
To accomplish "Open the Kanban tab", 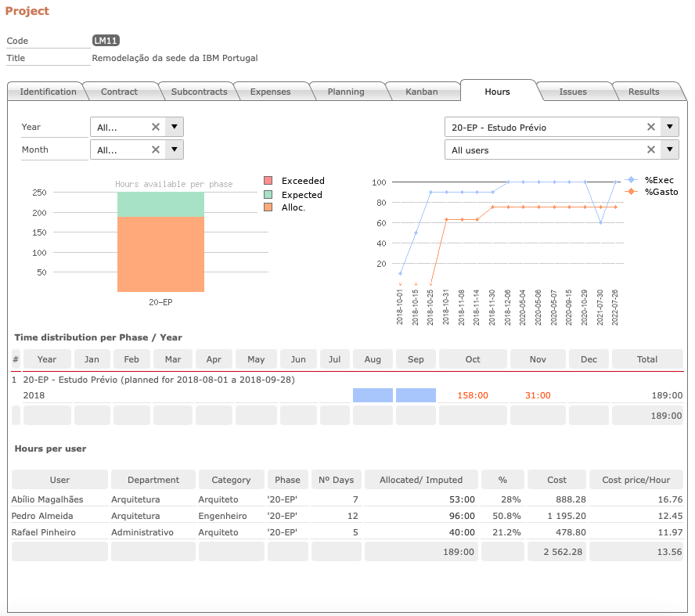I will (422, 92).
